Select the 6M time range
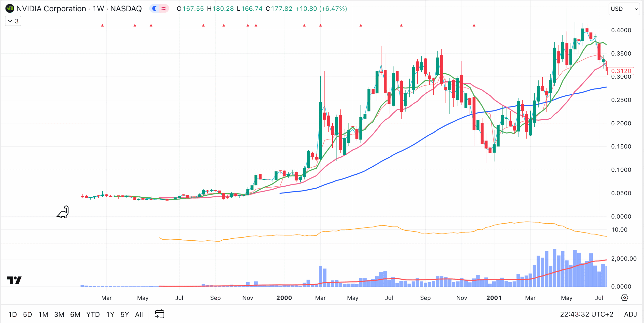Screen dimensions: 644x323 pyautogui.click(x=75, y=314)
